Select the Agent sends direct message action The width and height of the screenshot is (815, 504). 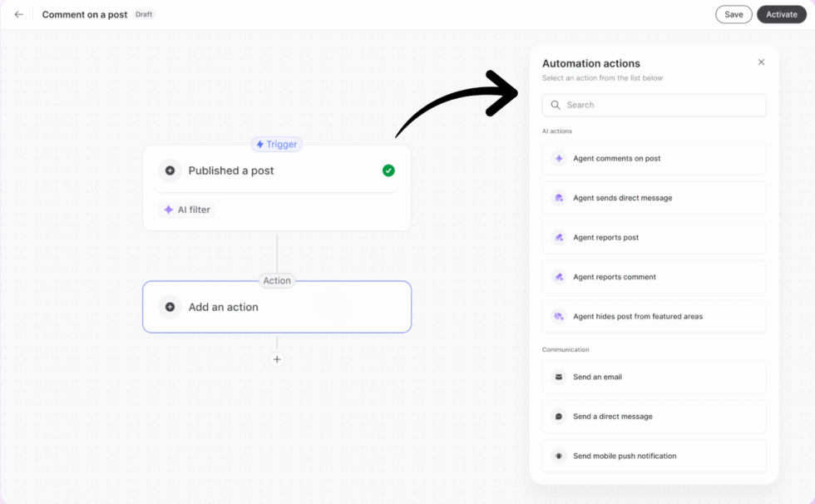tap(654, 198)
